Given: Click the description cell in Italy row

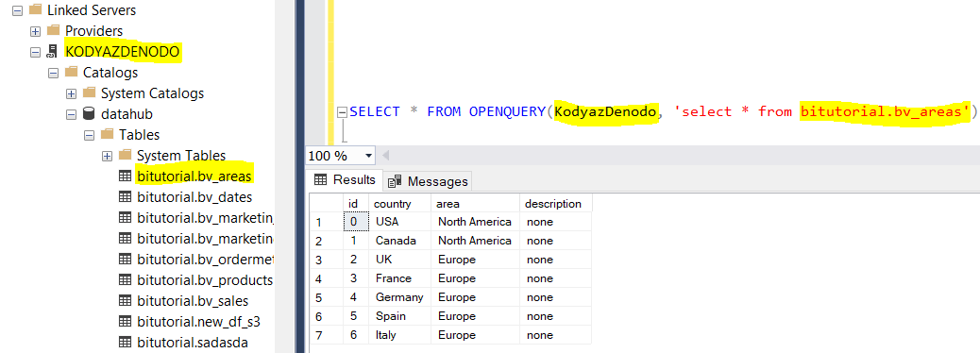Looking at the screenshot, I should [x=556, y=335].
